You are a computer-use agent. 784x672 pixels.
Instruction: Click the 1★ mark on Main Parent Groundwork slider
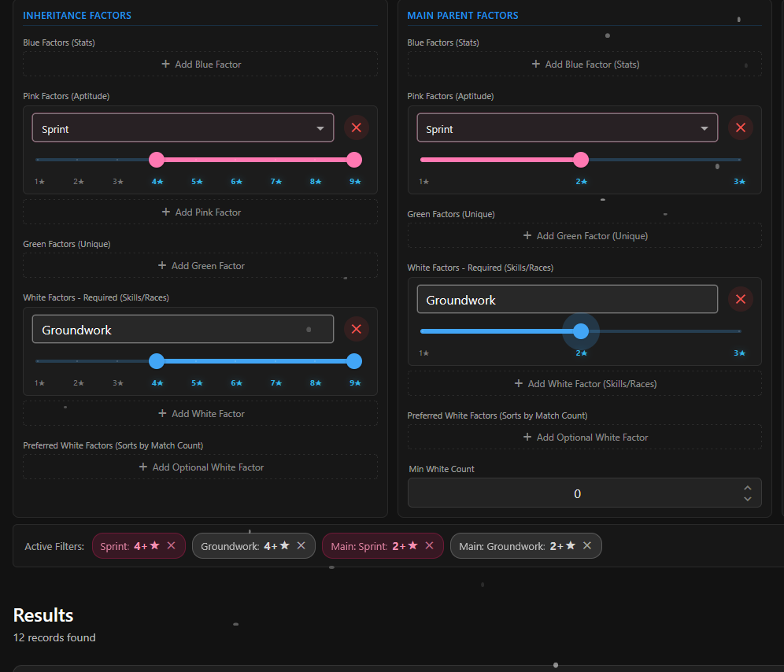(x=424, y=353)
